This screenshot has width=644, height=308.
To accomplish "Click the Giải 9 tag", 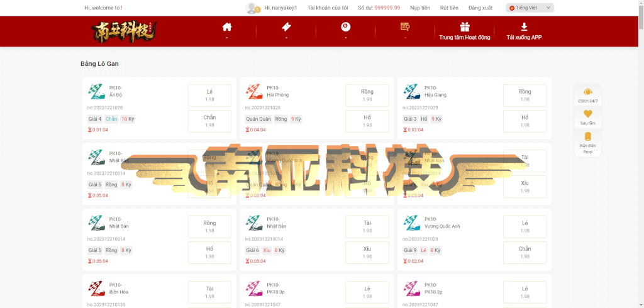I will (410, 251).
